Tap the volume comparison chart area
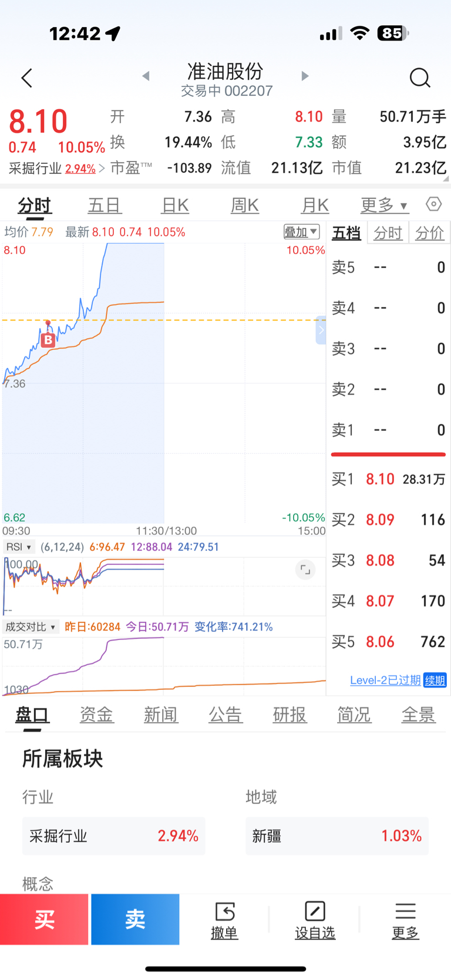The width and height of the screenshot is (451, 980). 164,666
